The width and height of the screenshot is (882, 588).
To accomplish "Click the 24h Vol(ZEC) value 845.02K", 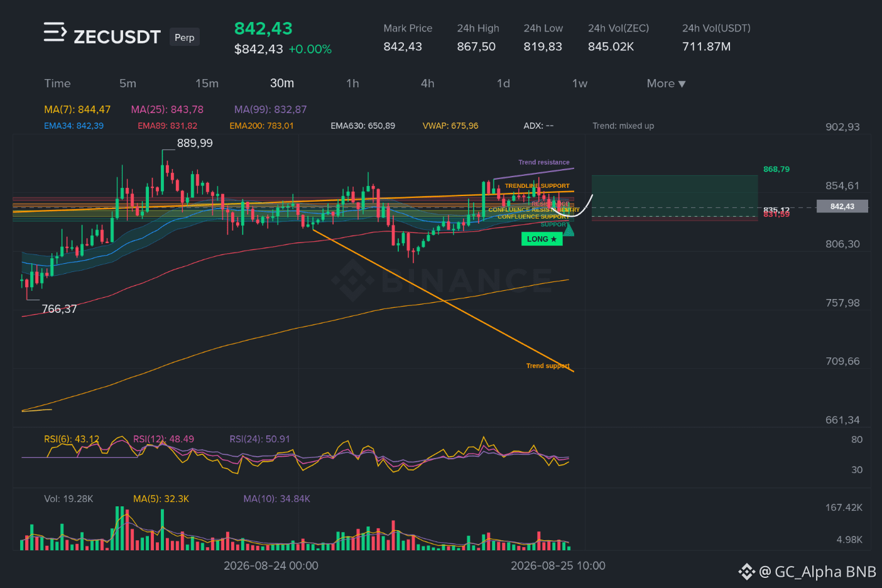I will [611, 46].
